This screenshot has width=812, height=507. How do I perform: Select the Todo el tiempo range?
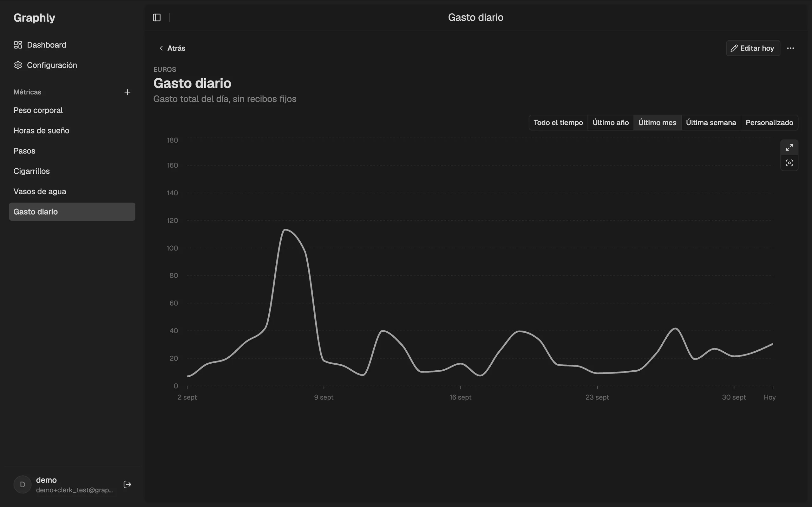pos(558,123)
